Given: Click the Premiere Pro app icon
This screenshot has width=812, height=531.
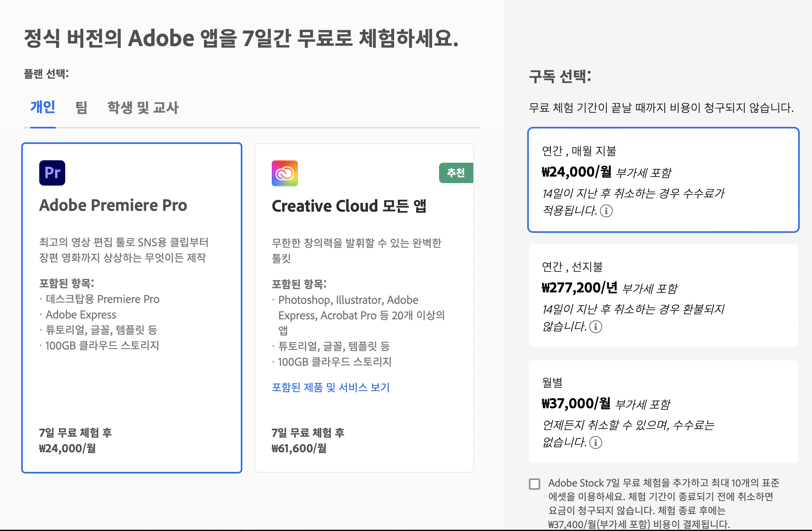Looking at the screenshot, I should pos(52,173).
